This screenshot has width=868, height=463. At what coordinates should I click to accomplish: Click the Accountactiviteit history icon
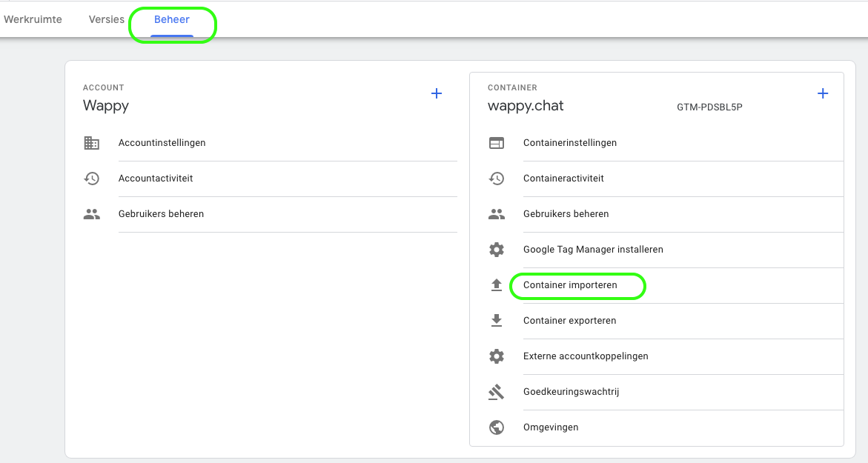coord(92,178)
